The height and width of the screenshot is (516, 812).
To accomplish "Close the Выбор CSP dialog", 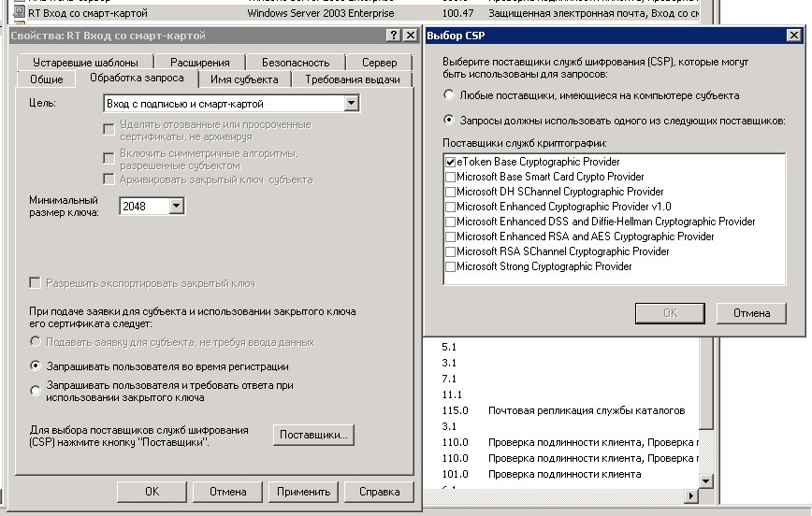I will click(793, 36).
